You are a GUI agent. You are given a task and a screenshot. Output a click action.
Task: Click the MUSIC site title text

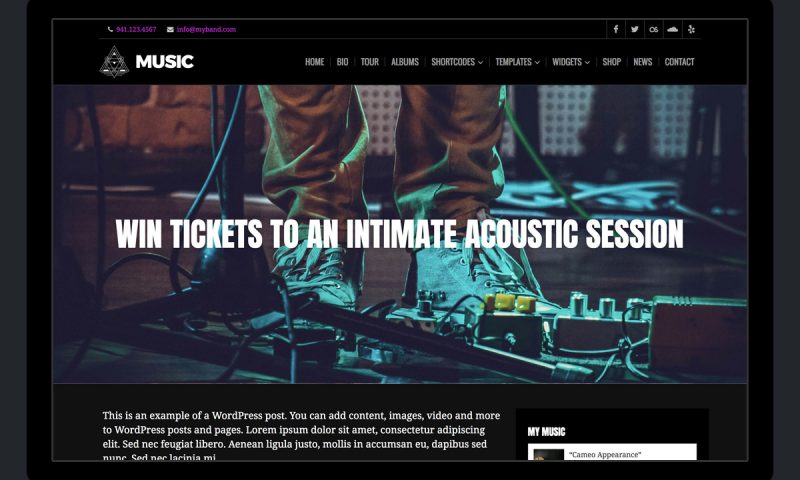click(x=164, y=62)
